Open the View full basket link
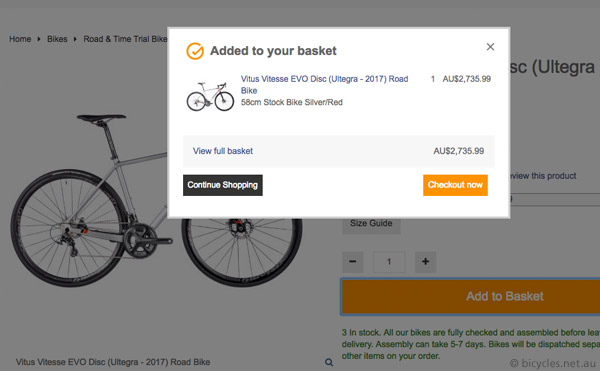The image size is (600, 371). tap(223, 151)
